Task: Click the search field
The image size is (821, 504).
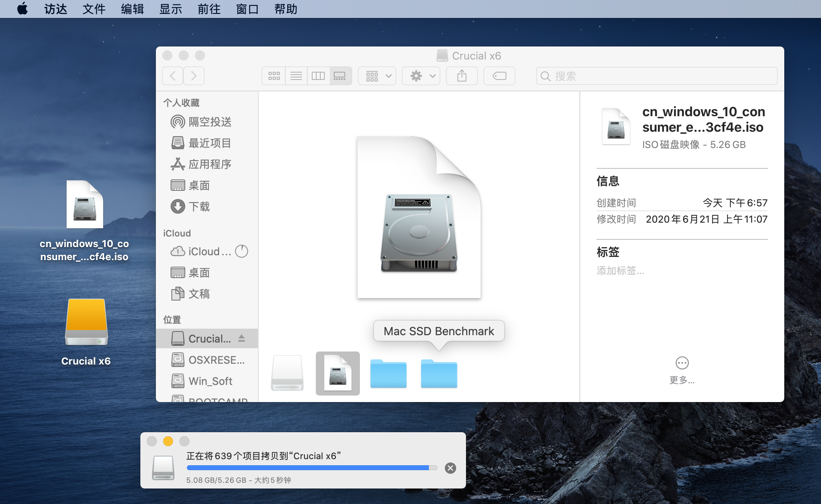Action: pyautogui.click(x=657, y=76)
